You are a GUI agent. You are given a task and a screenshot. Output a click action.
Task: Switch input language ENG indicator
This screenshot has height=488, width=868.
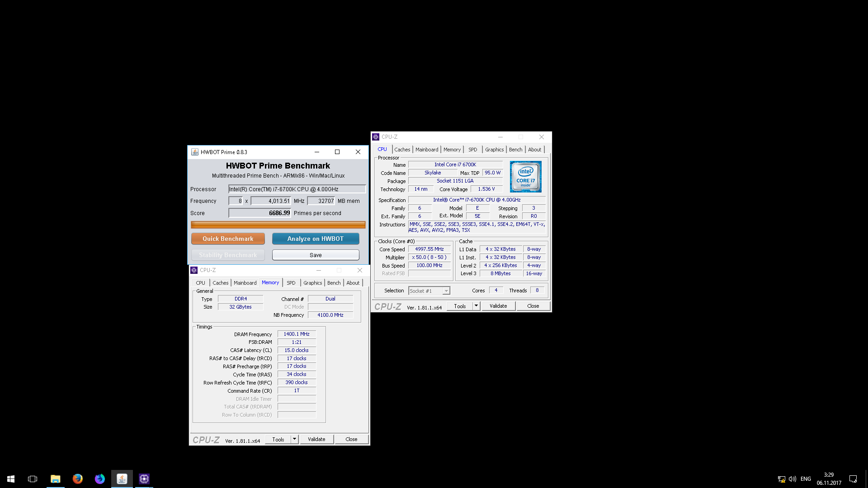806,479
